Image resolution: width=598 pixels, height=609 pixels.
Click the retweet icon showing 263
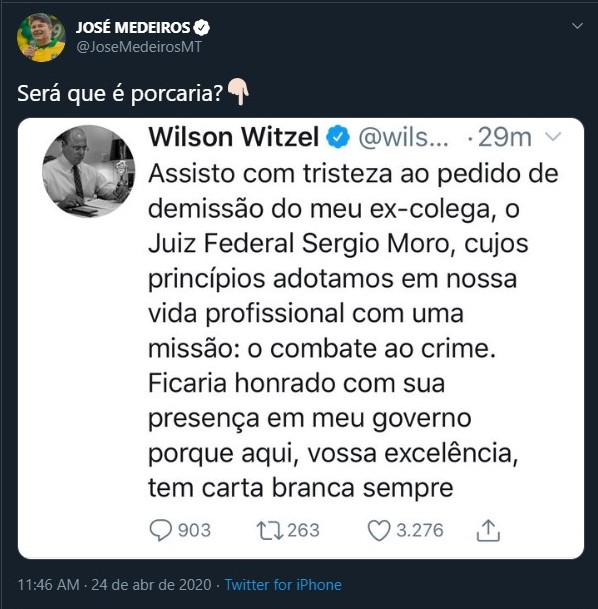pyautogui.click(x=270, y=531)
